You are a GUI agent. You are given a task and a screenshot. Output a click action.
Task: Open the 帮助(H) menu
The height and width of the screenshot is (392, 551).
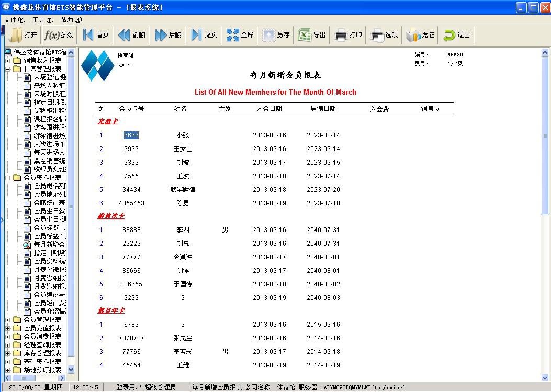pyautogui.click(x=71, y=20)
